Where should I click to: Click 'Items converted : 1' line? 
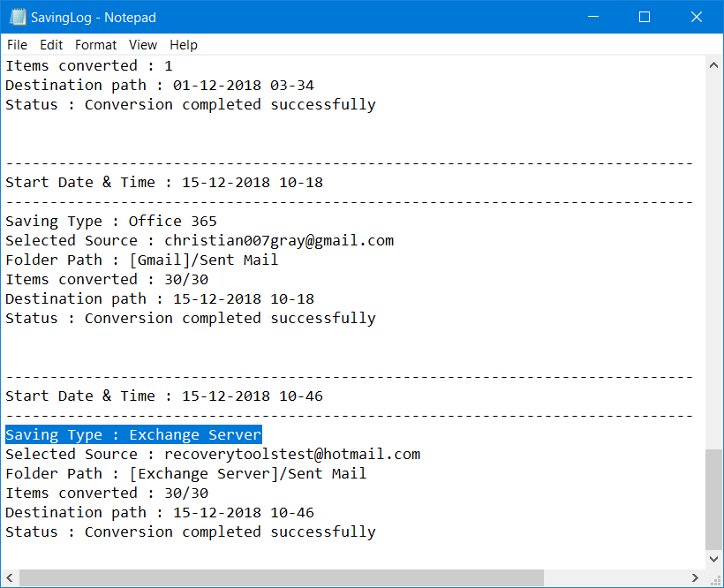pyautogui.click(x=89, y=65)
